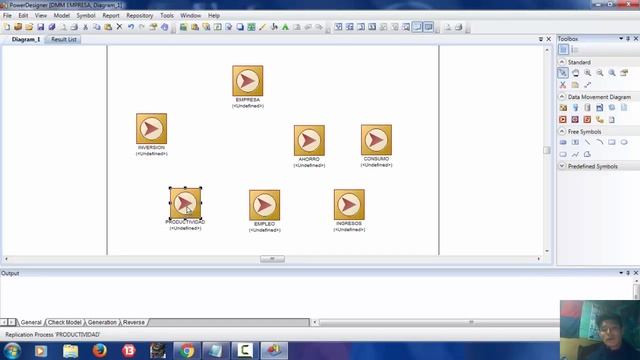Expand the Predefined Symbols section

(x=562, y=166)
